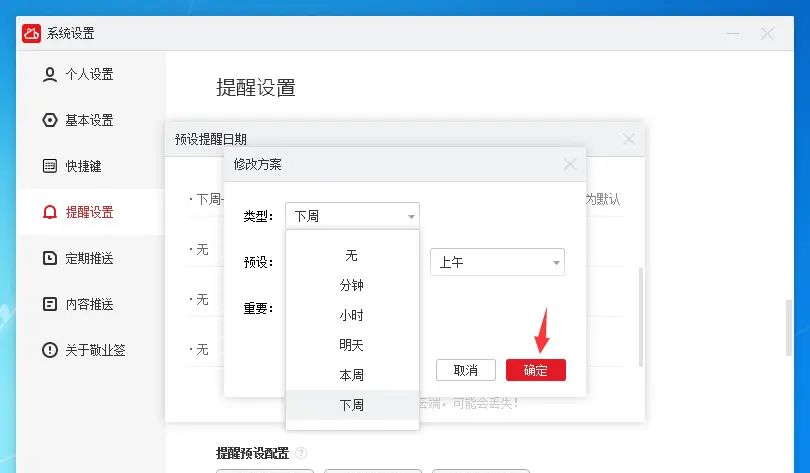Choose 下周 from the type dropdown list
This screenshot has height=473, width=810.
352,405
